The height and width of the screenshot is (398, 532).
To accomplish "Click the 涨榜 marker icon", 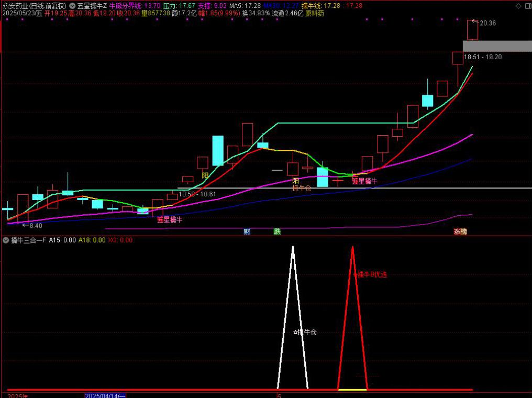I will coord(460,231).
